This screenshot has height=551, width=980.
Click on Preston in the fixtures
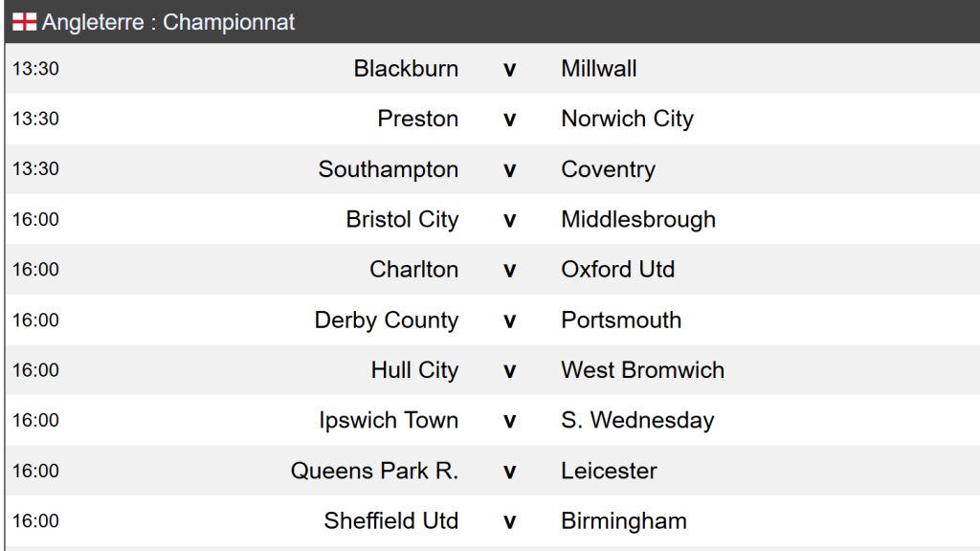point(418,119)
